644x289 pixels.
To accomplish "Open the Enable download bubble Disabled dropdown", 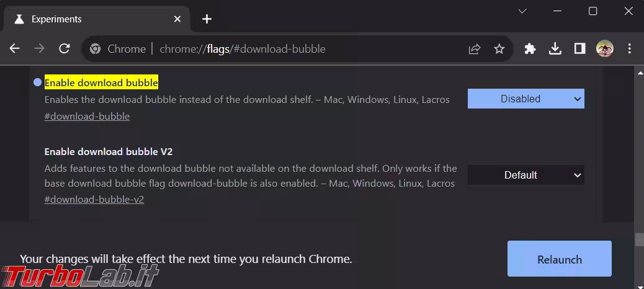I will (x=525, y=99).
